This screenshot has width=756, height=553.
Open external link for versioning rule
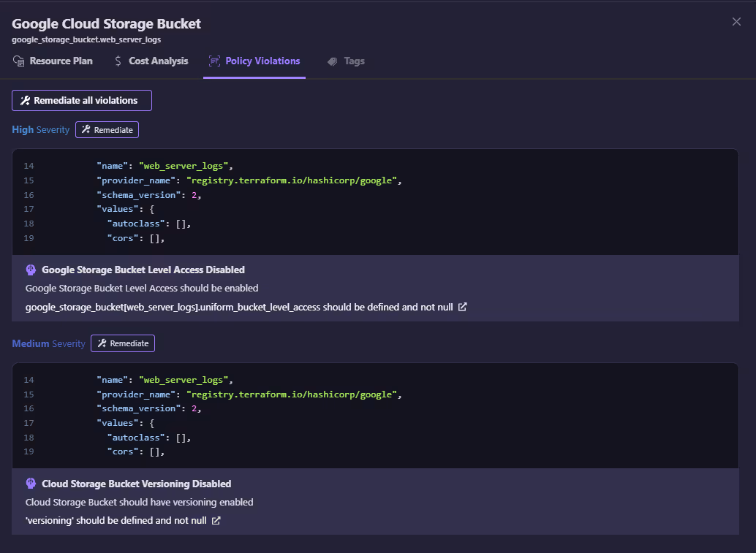(216, 521)
